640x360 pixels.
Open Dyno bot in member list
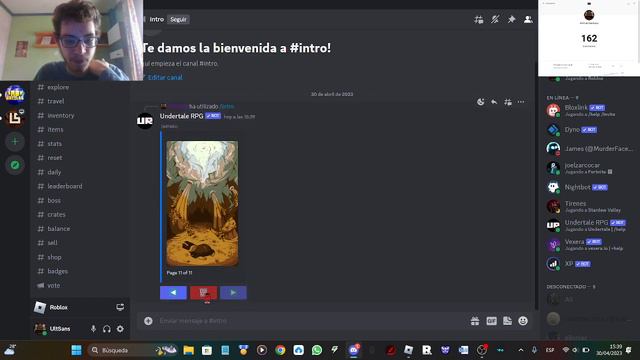click(589, 130)
